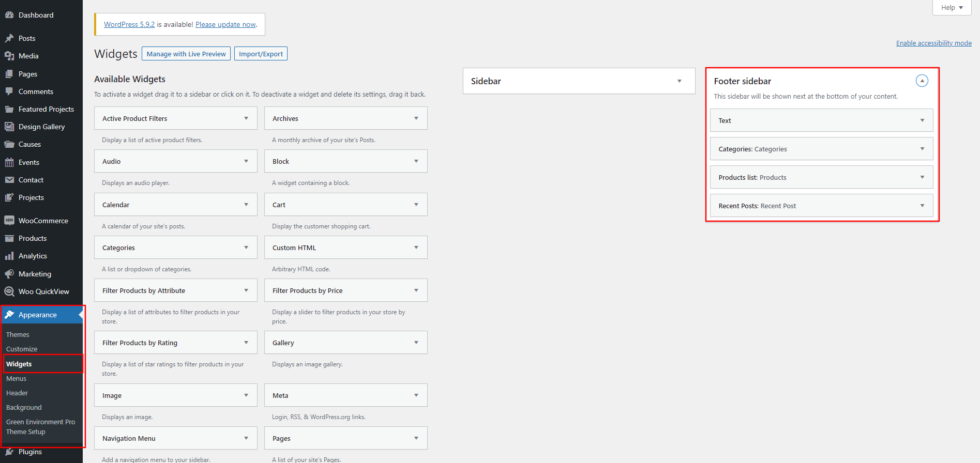Viewport: 980px width, 463px height.
Task: Click the Marketing megaphone icon
Action: 9,274
